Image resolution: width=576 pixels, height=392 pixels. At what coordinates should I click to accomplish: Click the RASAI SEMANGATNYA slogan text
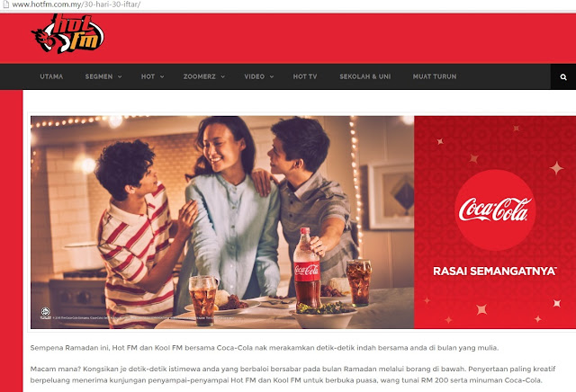point(495,272)
